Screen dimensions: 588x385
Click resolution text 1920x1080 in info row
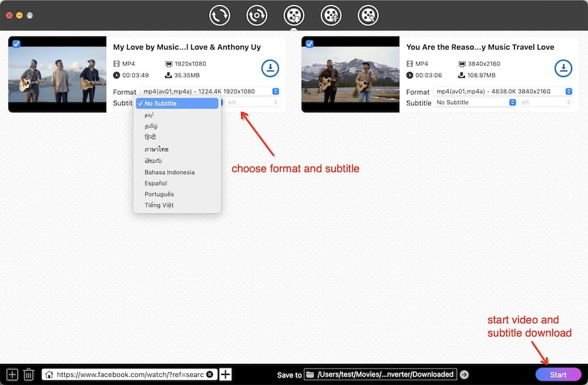(x=190, y=64)
